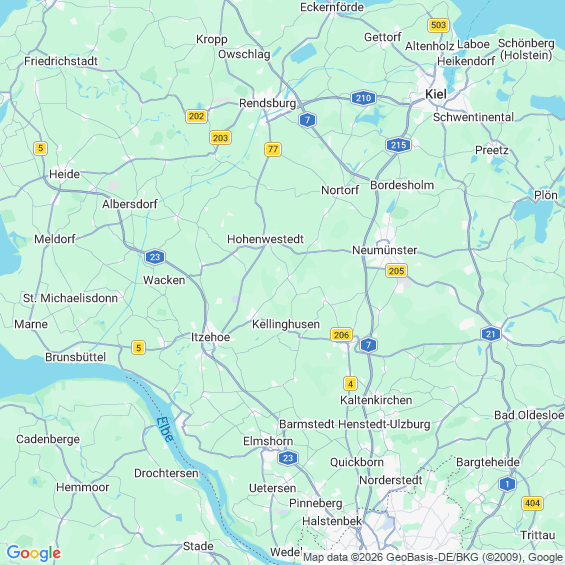Click the yellow 206 road shield
Viewport: 565px width, 565px height.
341,335
